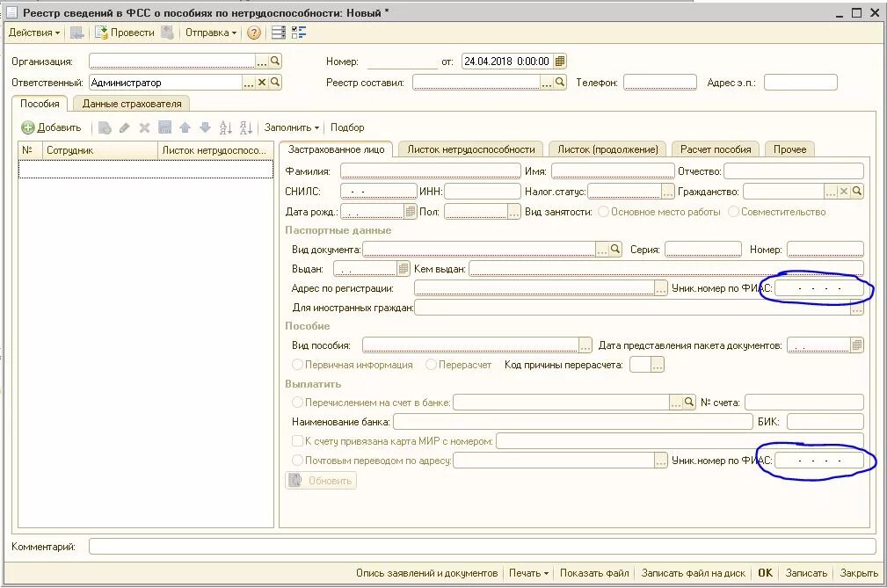Image resolution: width=887 pixels, height=588 pixels.
Task: Click Записать файл на диск button
Action: point(693,573)
